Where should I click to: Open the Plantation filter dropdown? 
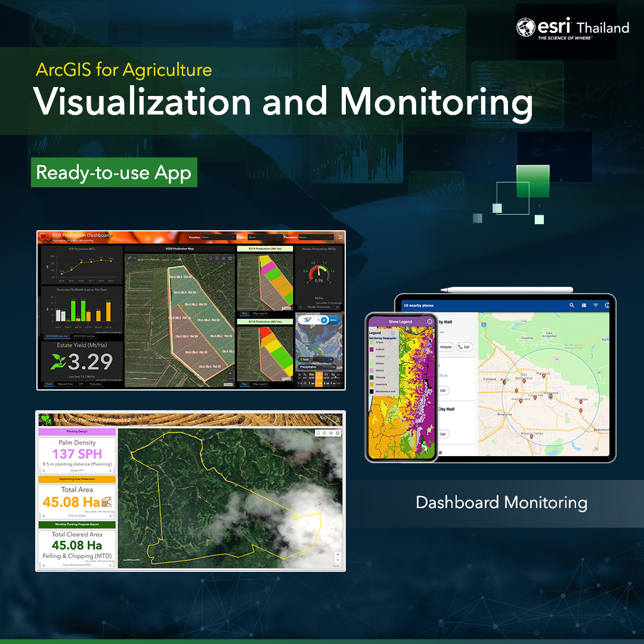316,237
